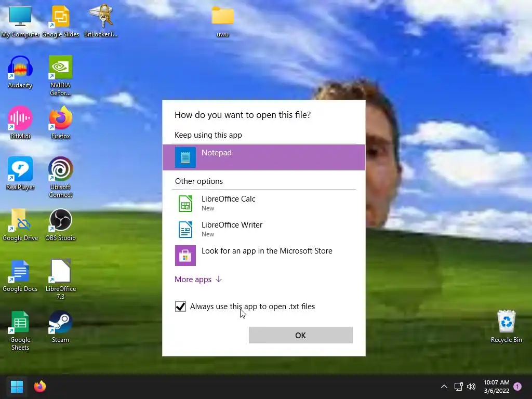Choose LibreOffice Writer in Other options

[x=263, y=229]
